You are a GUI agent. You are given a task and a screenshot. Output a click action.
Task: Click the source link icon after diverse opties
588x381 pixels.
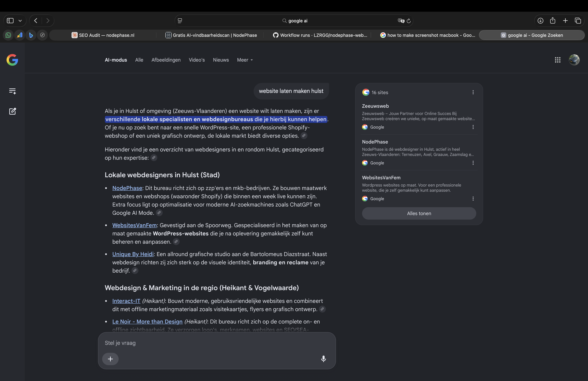point(304,135)
